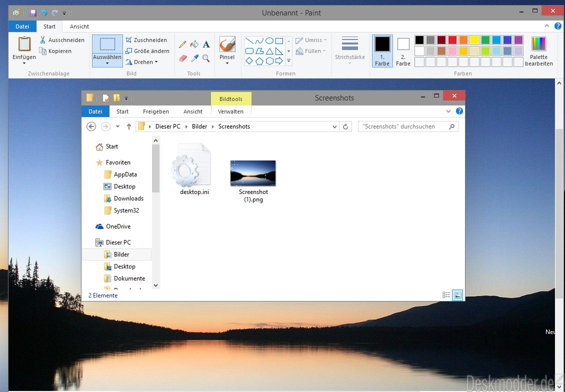
Task: Click the Up arrow in Explorer address bar
Action: (128, 126)
